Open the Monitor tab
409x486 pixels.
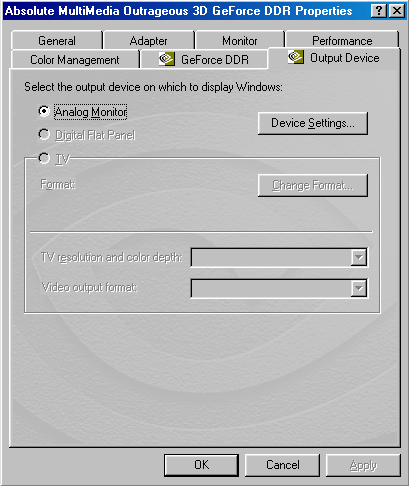click(x=240, y=40)
